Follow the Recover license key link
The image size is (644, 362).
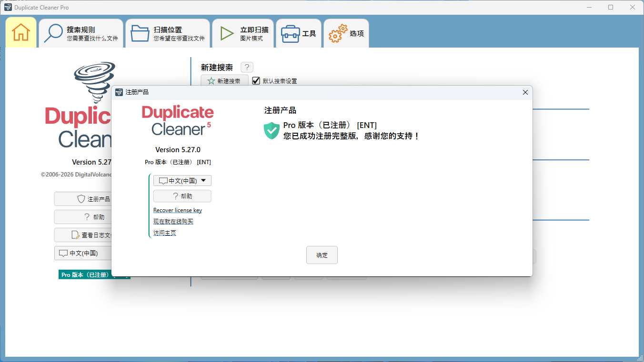(178, 210)
